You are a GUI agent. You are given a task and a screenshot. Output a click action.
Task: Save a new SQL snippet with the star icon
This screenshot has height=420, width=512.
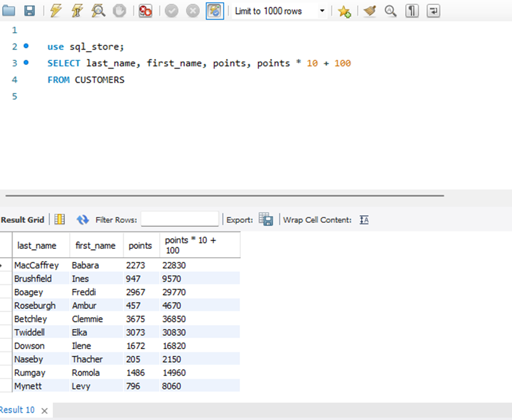[x=344, y=11]
